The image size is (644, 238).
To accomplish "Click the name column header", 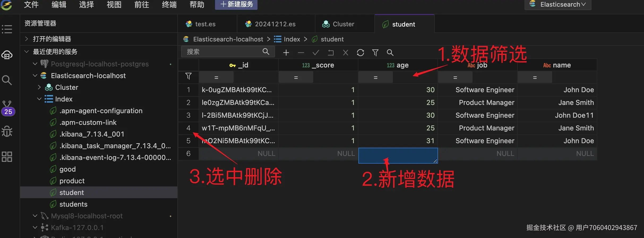I will pyautogui.click(x=557, y=65).
